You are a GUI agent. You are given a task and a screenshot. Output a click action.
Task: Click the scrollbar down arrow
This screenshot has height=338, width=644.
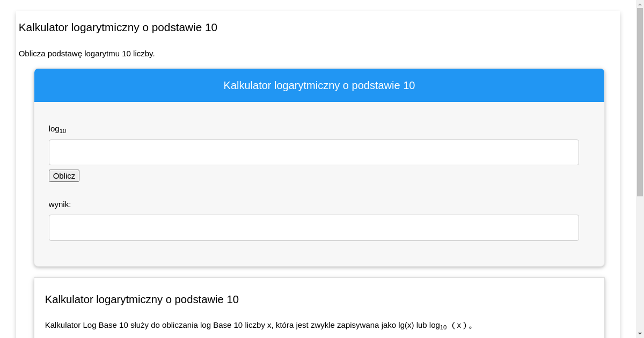640,334
